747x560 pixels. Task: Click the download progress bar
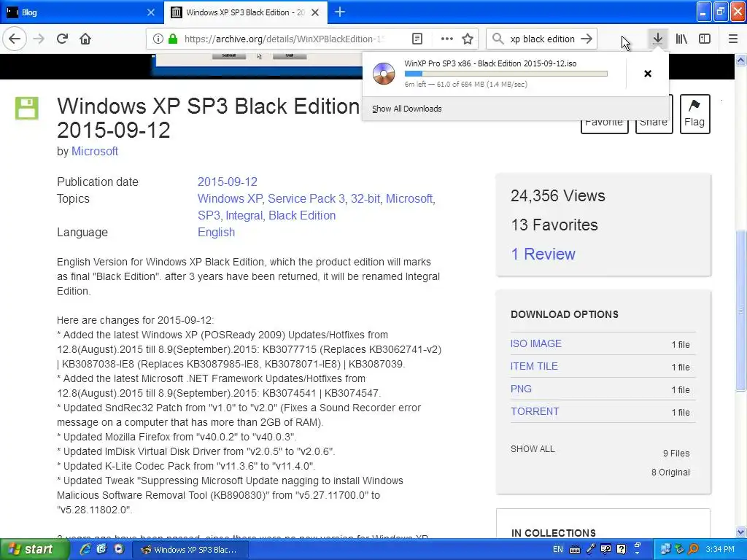tap(506, 74)
